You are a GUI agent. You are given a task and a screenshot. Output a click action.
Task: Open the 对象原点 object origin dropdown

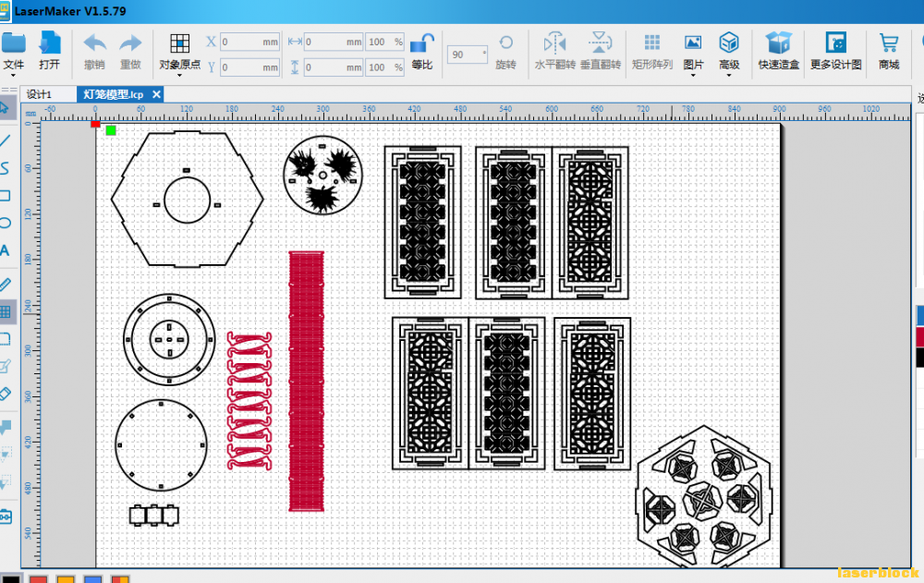click(x=180, y=55)
